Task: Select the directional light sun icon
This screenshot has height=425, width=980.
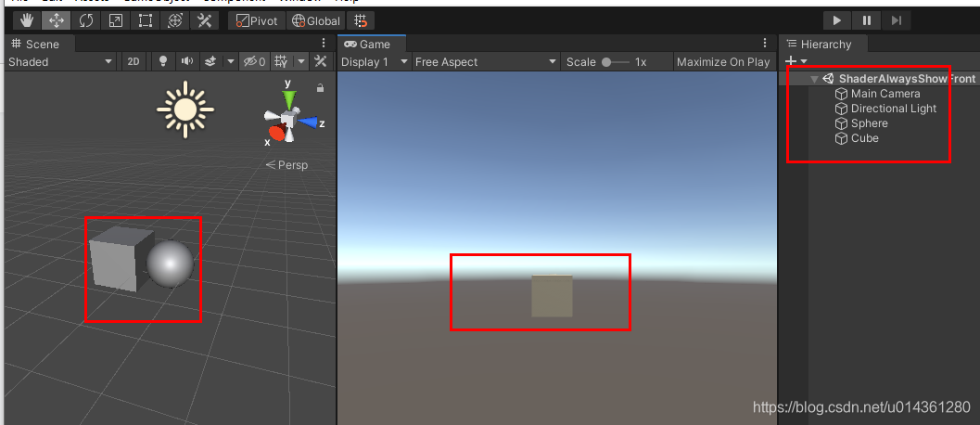Action: click(x=185, y=109)
